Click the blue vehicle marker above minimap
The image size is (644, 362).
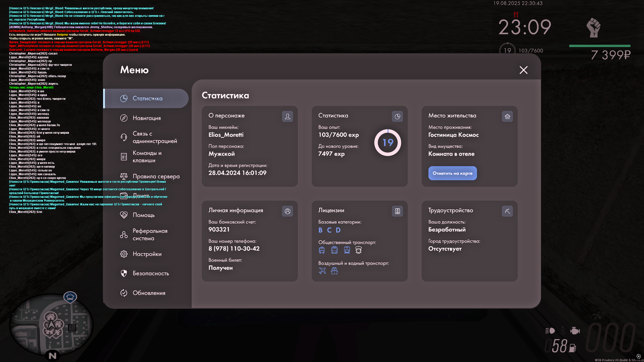[70, 297]
